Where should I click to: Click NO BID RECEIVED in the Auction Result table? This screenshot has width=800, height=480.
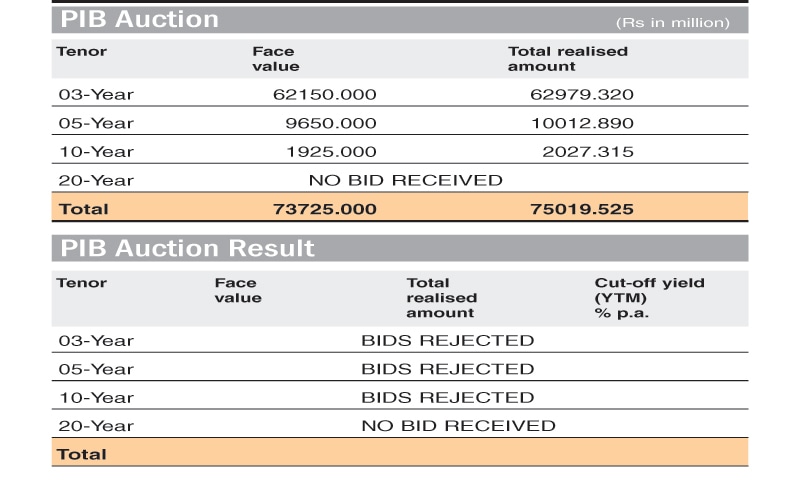(458, 426)
